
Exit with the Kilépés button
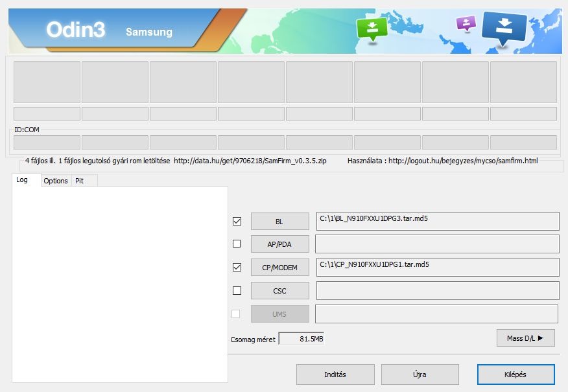point(515,375)
